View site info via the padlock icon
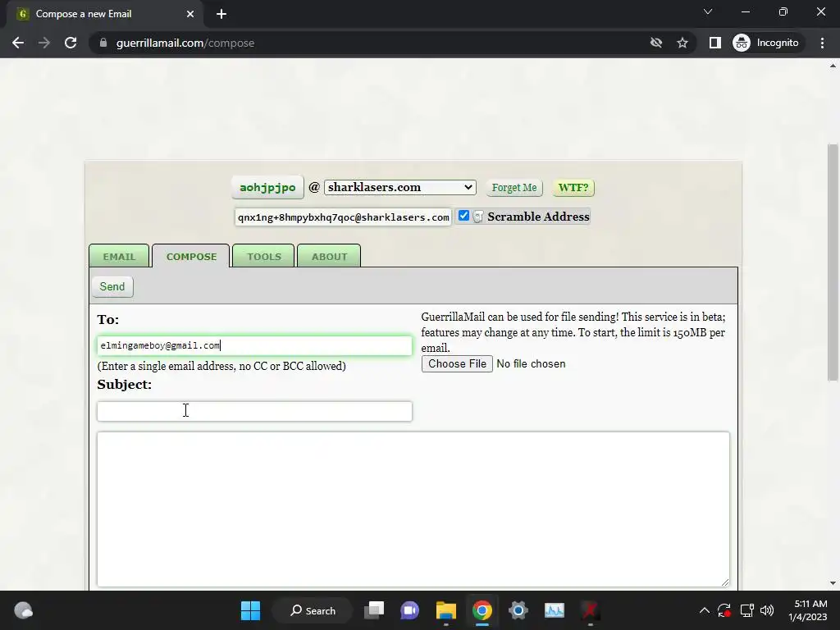The height and width of the screenshot is (630, 840). point(103,43)
